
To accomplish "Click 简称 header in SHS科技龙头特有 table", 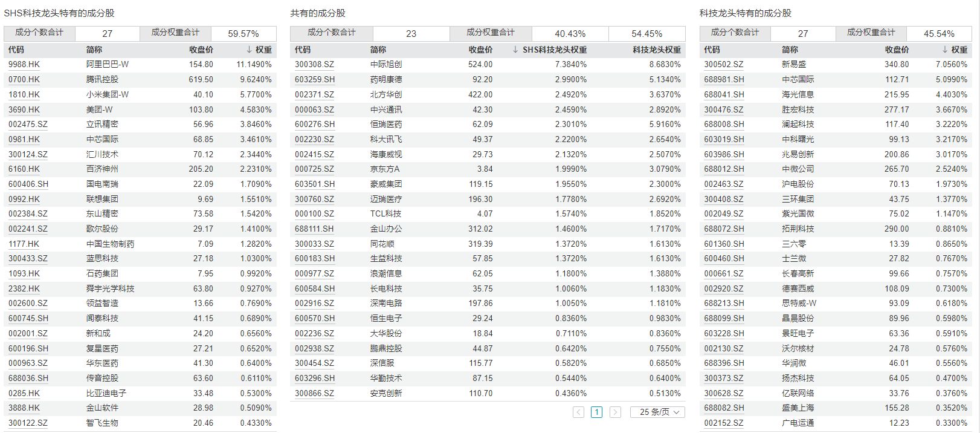I will (x=94, y=50).
